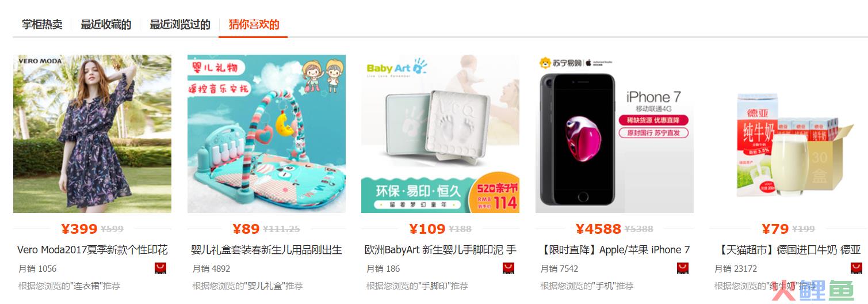Click the ¥4588 iPhone price
Viewport: 868px width, 304px height.
[598, 229]
